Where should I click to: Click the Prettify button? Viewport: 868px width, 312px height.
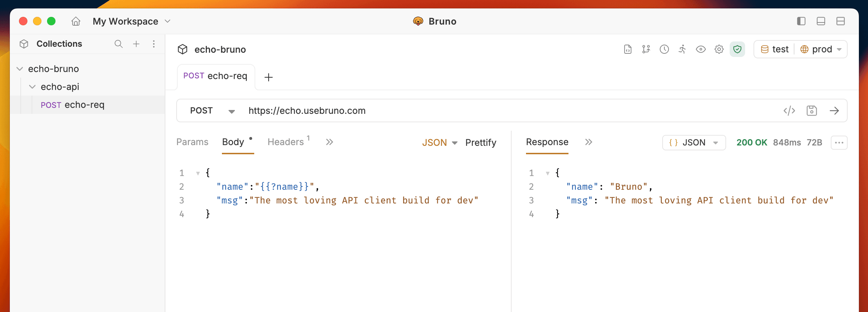[x=481, y=143]
